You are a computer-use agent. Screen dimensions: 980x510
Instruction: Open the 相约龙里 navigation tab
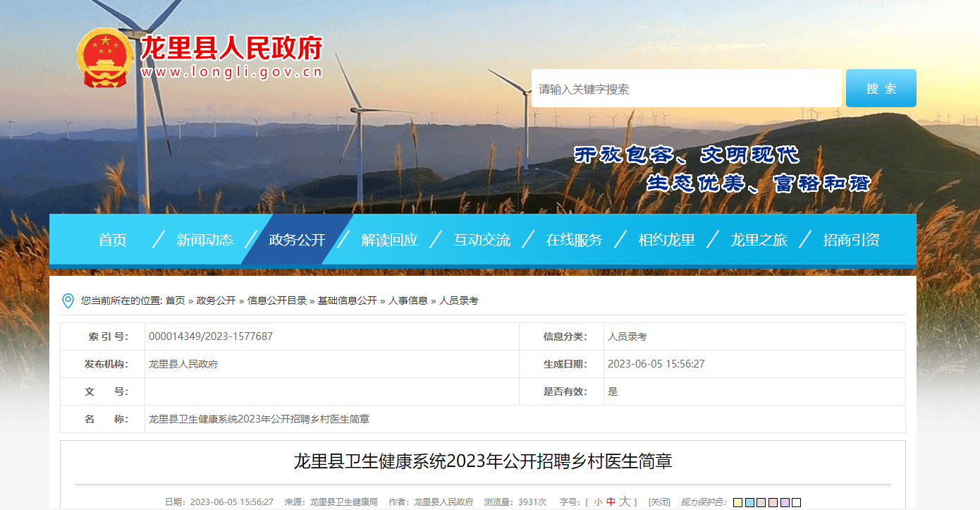tap(666, 240)
